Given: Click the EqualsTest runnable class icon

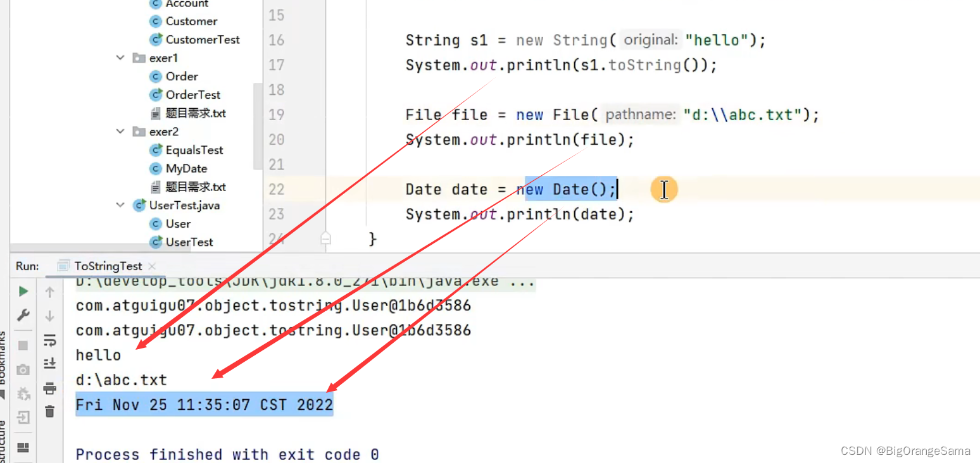Looking at the screenshot, I should (156, 150).
